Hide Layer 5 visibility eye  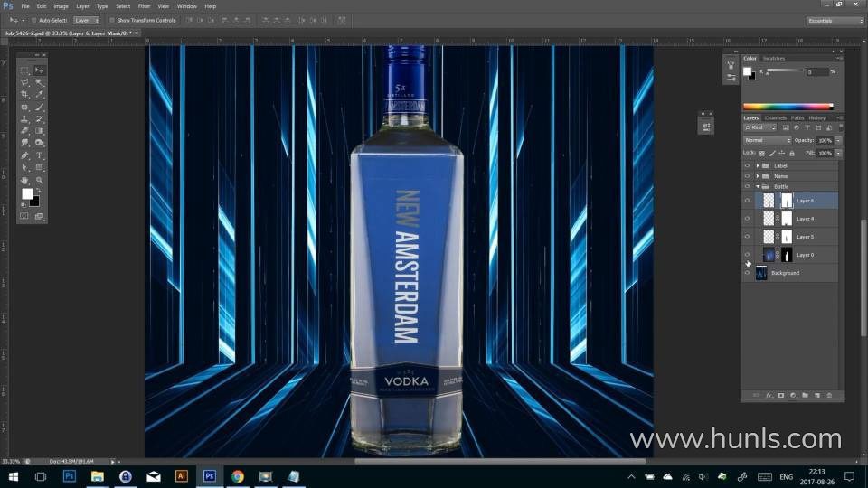click(x=748, y=237)
